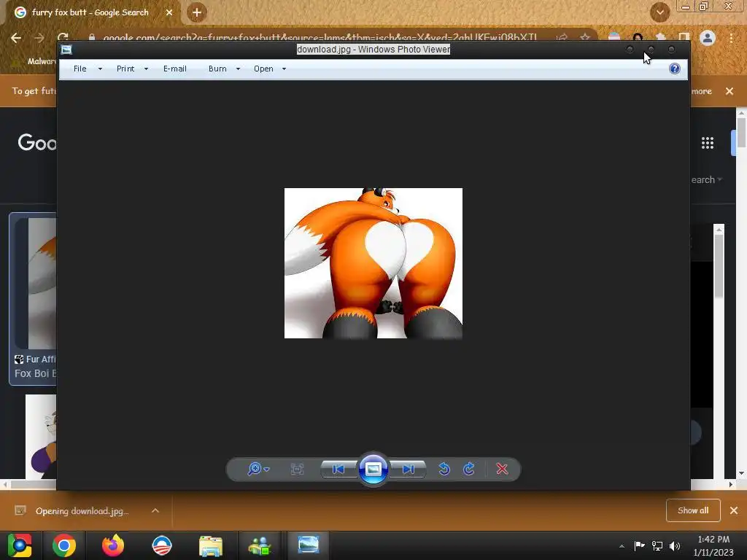The image size is (747, 560).
Task: Open the File menu in Photo Viewer
Action: [x=80, y=69]
